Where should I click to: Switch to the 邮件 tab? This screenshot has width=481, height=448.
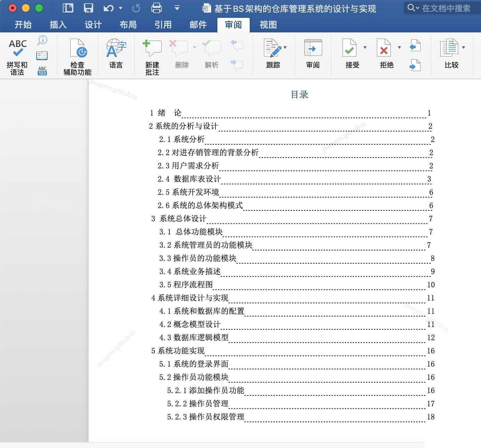click(x=198, y=24)
